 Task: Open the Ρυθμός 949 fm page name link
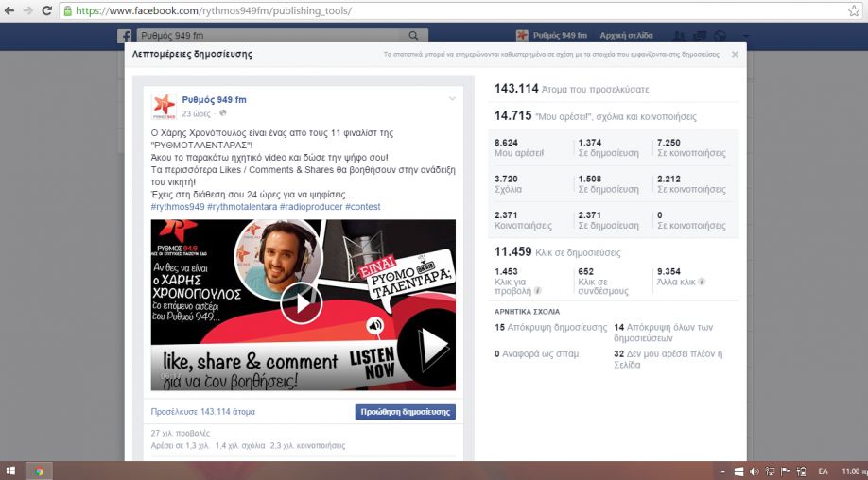click(x=214, y=100)
